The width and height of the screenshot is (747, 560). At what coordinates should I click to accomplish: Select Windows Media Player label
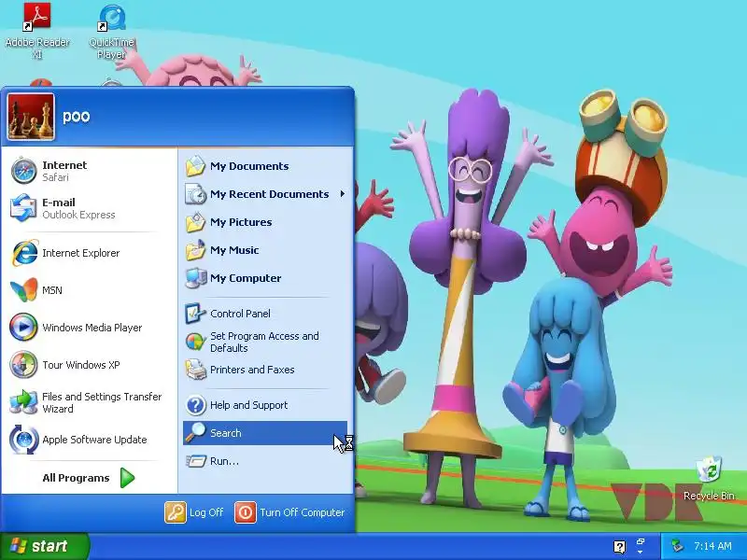pos(92,328)
